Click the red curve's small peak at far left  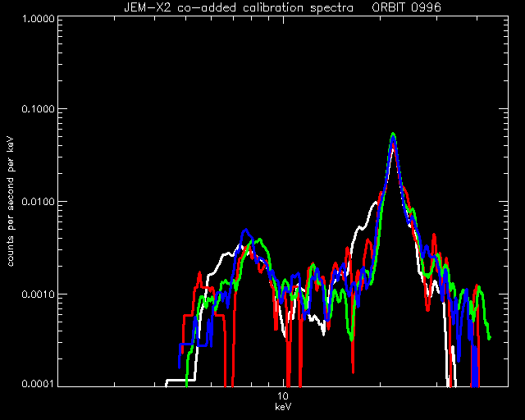click(x=199, y=274)
